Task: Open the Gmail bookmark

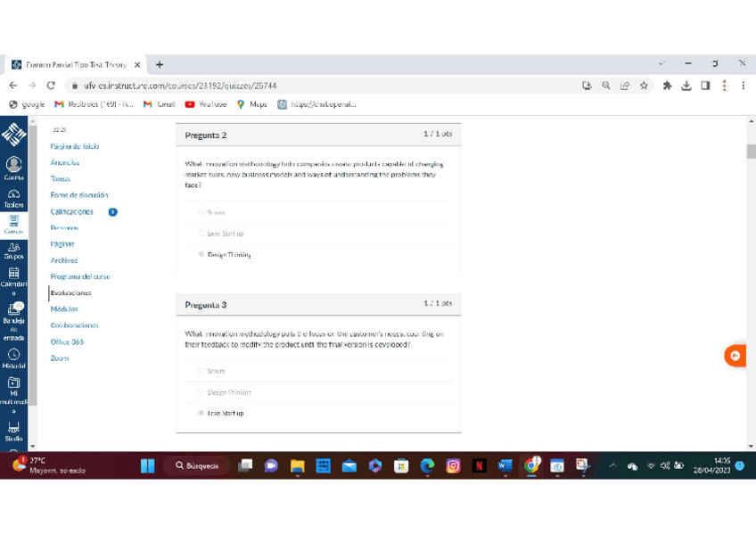Action: tap(160, 104)
